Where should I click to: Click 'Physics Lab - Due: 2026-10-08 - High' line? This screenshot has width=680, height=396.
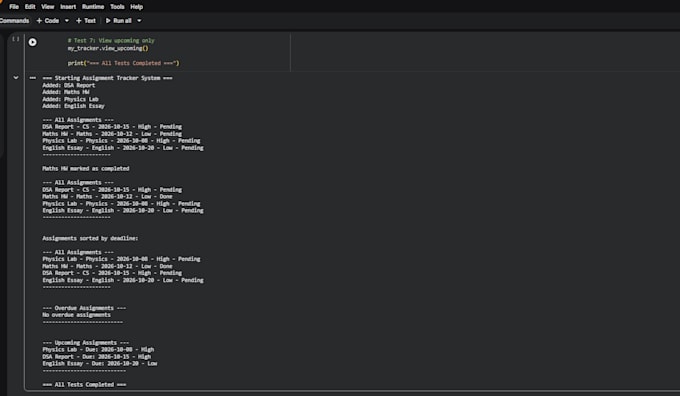98,350
